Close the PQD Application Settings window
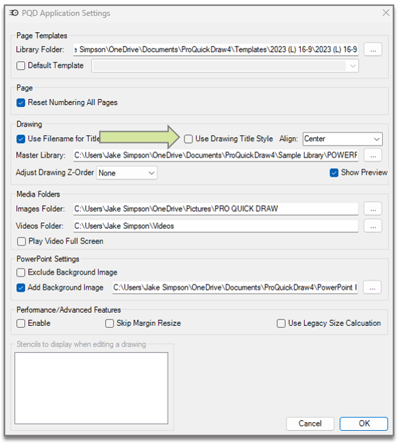This screenshot has width=400, height=444. (x=386, y=13)
